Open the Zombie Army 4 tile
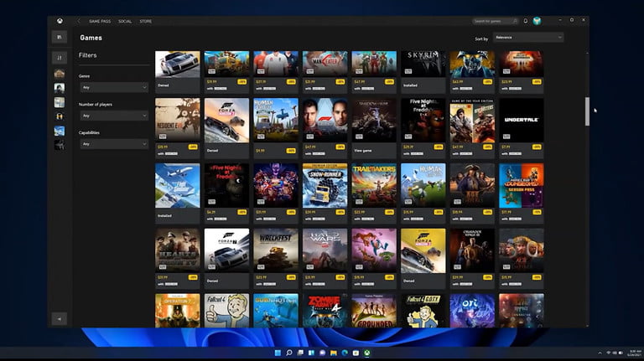 [325, 311]
